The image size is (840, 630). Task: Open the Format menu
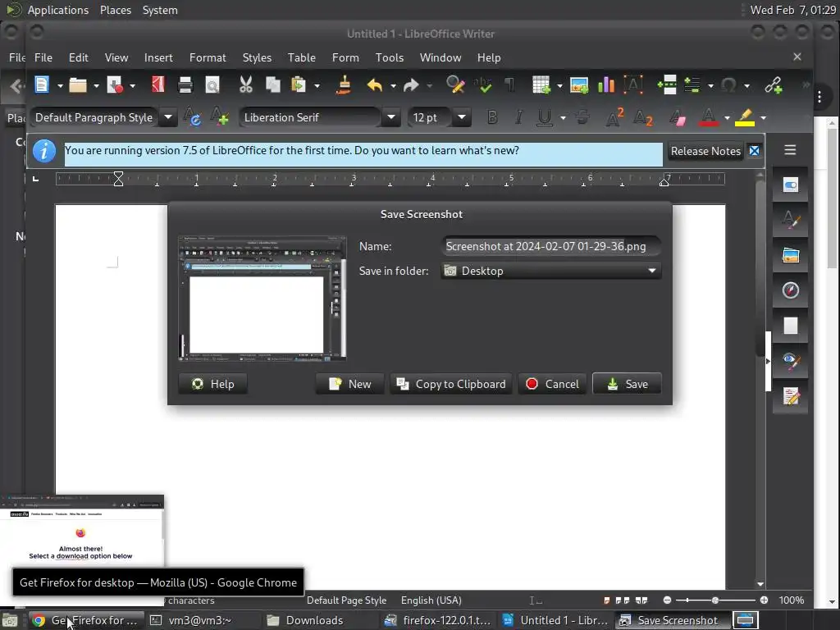(208, 57)
